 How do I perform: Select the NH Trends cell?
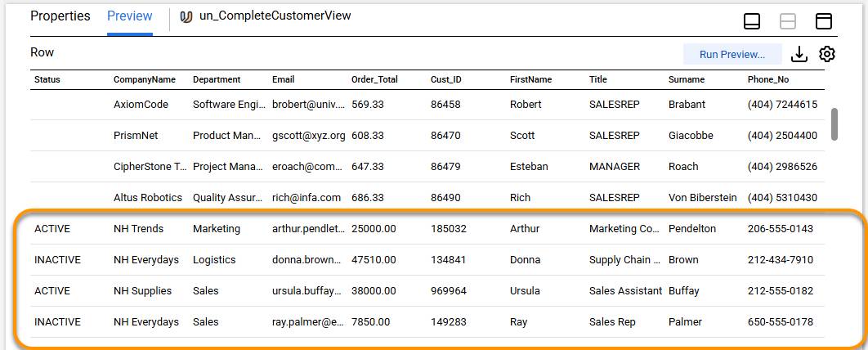138,229
